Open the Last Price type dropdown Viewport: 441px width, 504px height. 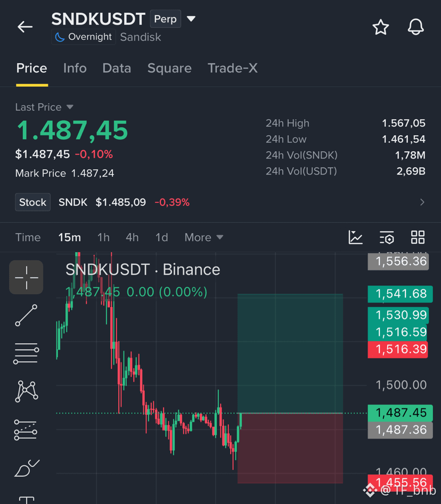[70, 107]
